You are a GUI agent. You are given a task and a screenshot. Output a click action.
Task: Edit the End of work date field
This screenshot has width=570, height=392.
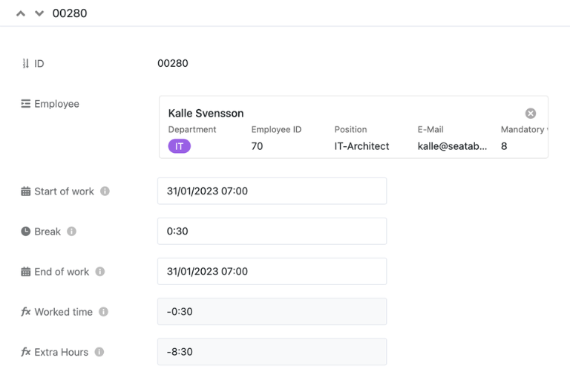pyautogui.click(x=272, y=271)
